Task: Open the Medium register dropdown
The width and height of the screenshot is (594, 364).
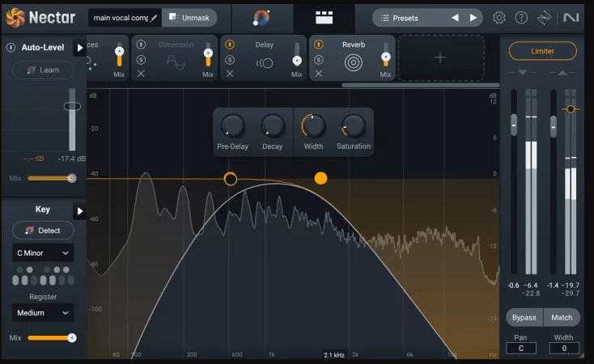Action: (x=43, y=312)
